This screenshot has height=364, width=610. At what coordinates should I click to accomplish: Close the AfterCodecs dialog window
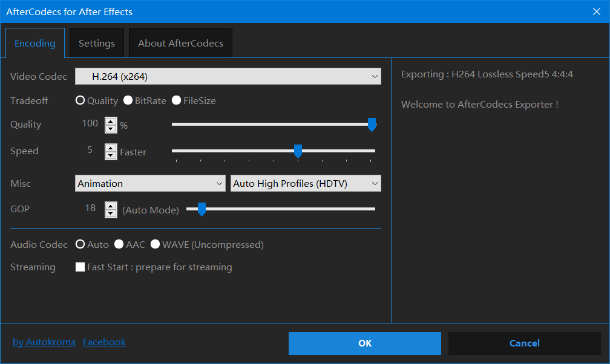coord(597,11)
